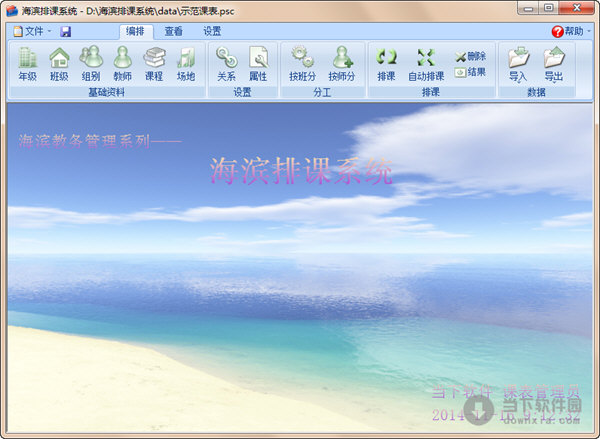Start 自动排课 auto scheduling

[x=426, y=64]
